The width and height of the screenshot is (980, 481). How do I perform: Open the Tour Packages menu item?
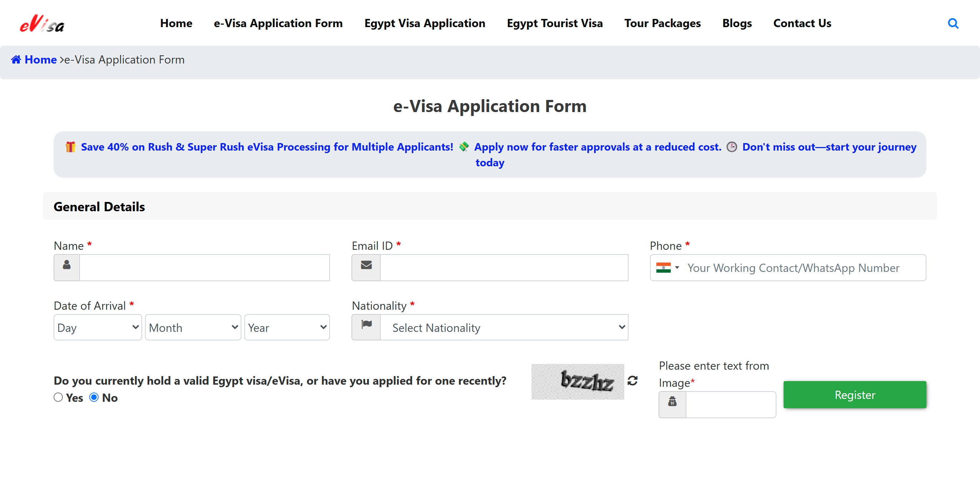pos(662,24)
